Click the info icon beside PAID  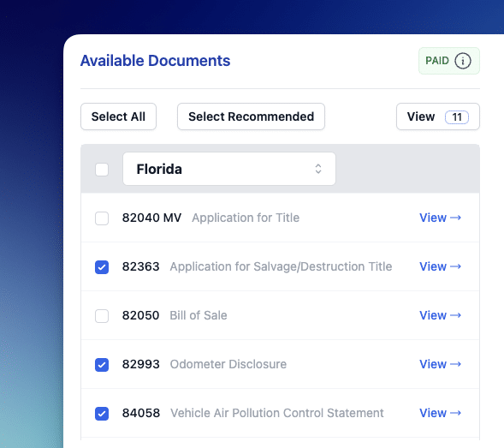[463, 61]
